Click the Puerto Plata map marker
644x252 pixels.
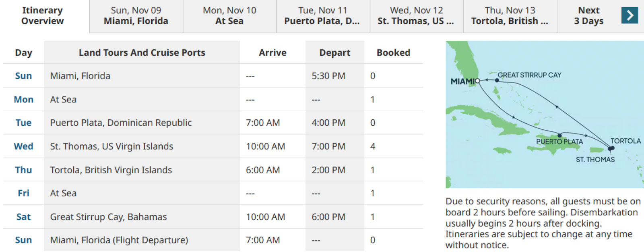(559, 135)
